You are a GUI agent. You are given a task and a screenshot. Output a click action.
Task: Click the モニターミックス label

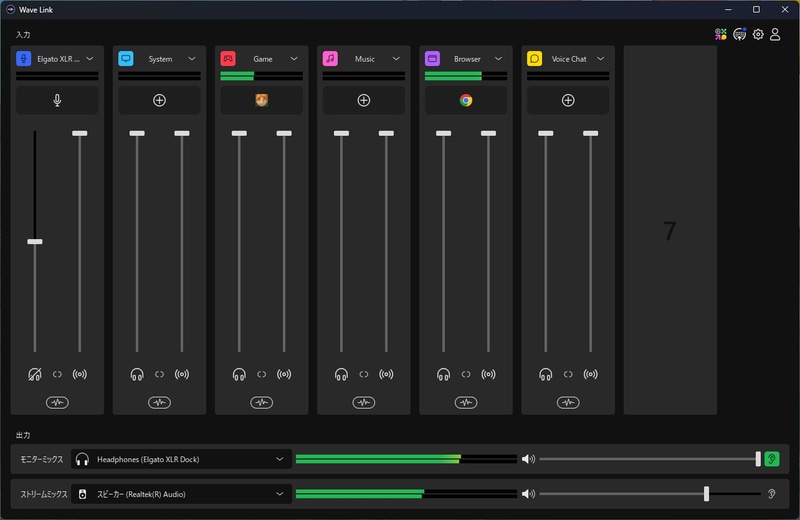tap(41, 459)
